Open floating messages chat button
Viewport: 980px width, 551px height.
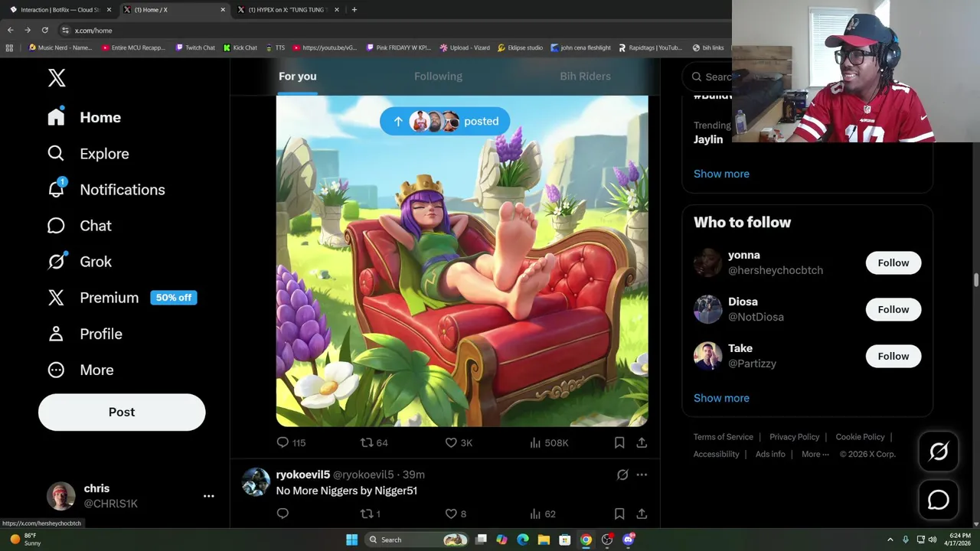(x=939, y=500)
